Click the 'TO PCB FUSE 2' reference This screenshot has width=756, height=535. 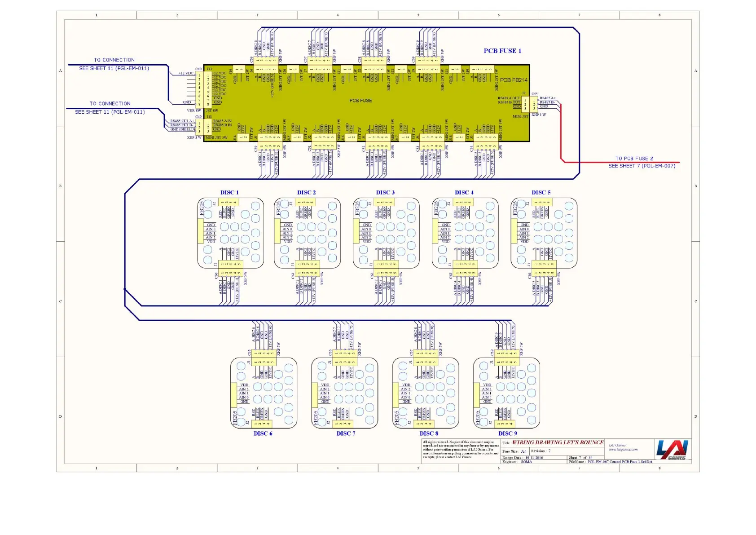pyautogui.click(x=634, y=159)
